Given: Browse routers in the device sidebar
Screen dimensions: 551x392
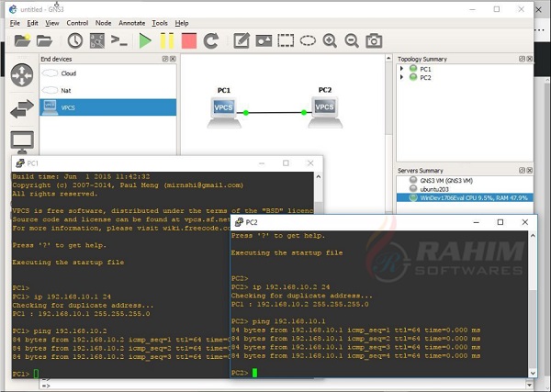Looking at the screenshot, I should pos(22,75).
